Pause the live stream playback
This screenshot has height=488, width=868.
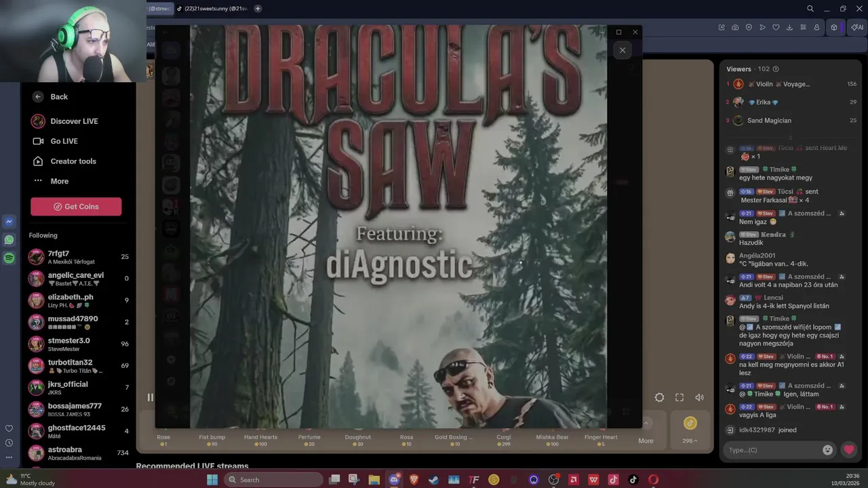(150, 398)
